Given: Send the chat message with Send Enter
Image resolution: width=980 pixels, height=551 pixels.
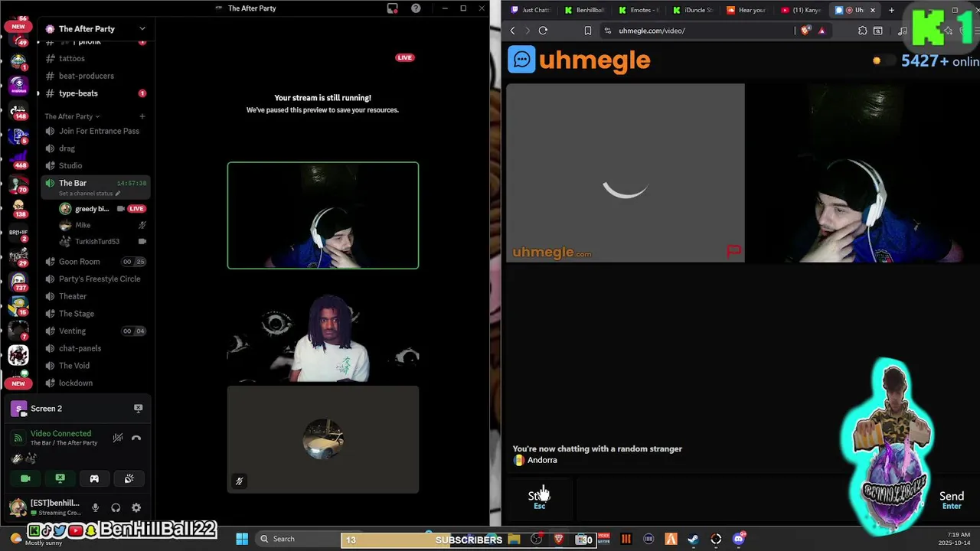Looking at the screenshot, I should pos(952,500).
